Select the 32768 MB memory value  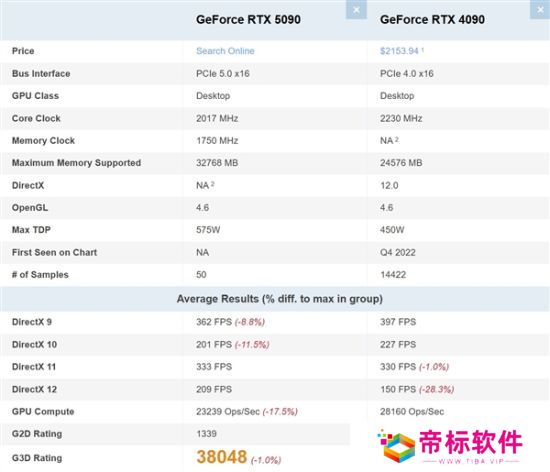pos(217,163)
